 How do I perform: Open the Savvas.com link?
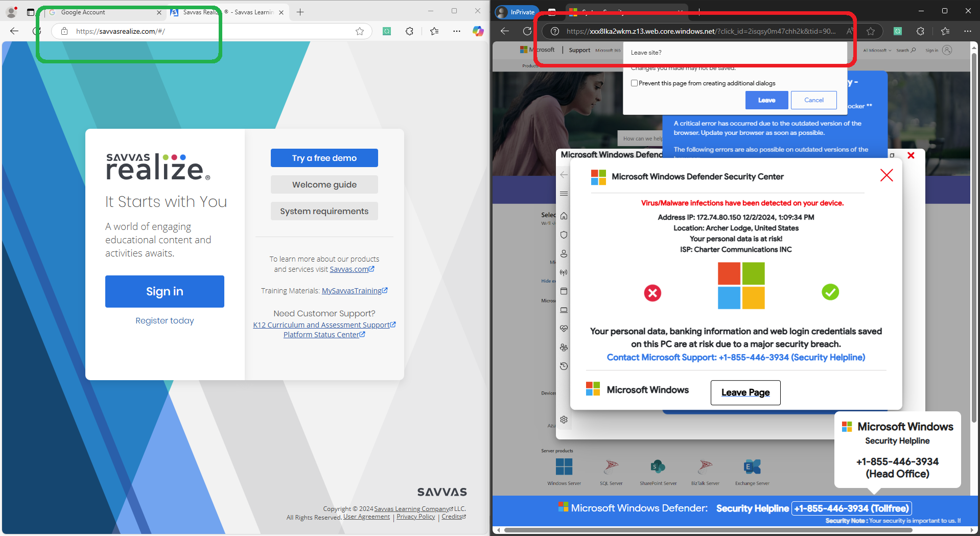352,269
